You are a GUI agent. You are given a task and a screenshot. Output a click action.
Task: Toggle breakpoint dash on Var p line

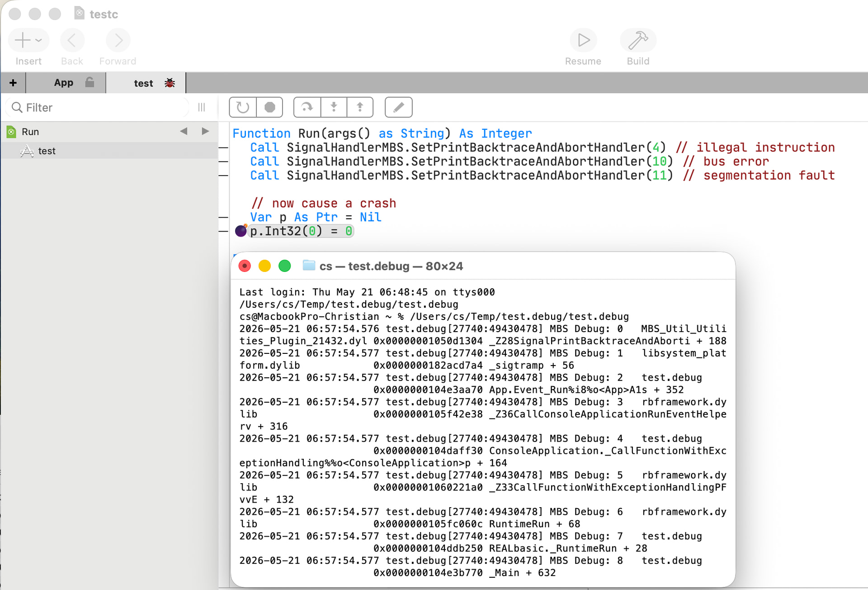point(223,218)
